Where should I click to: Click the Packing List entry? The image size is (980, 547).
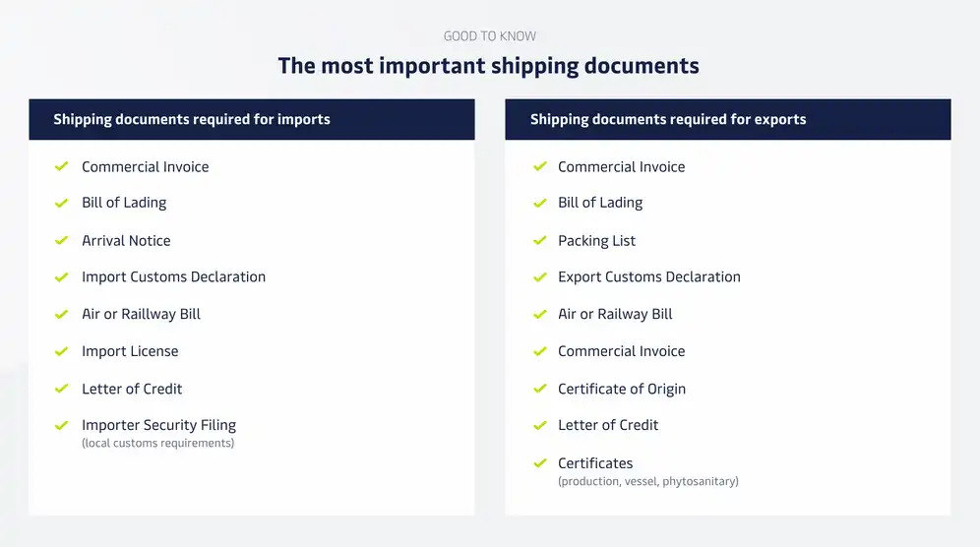597,241
